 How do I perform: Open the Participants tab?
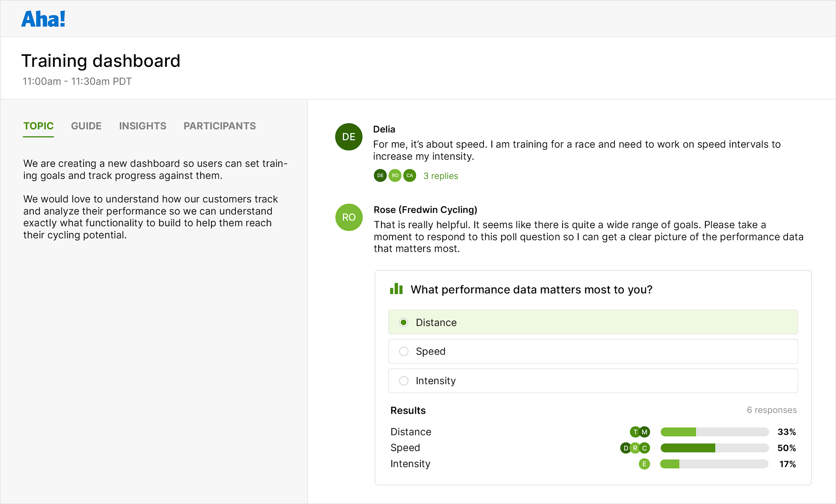pyautogui.click(x=219, y=126)
